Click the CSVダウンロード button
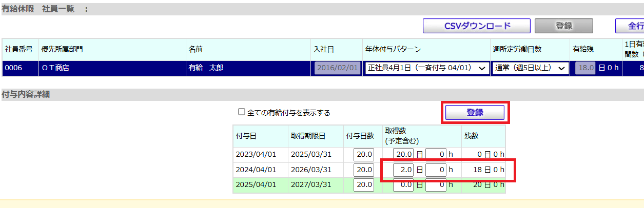 (477, 26)
